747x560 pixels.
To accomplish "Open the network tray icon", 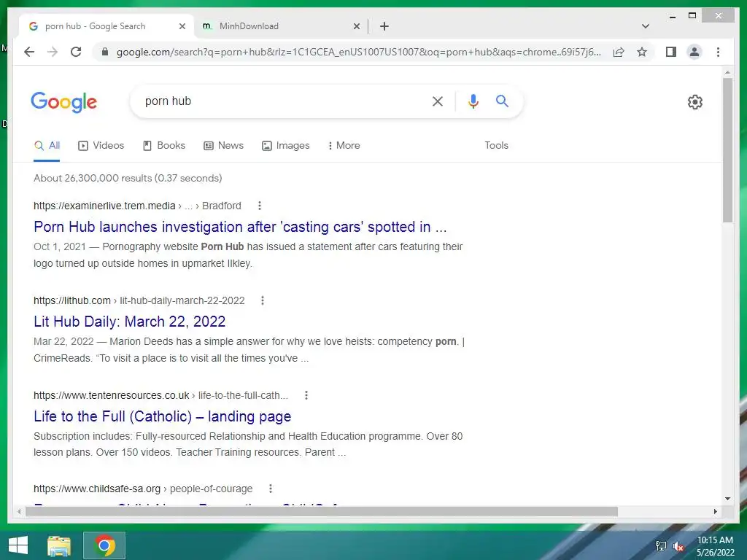I will coord(661,546).
